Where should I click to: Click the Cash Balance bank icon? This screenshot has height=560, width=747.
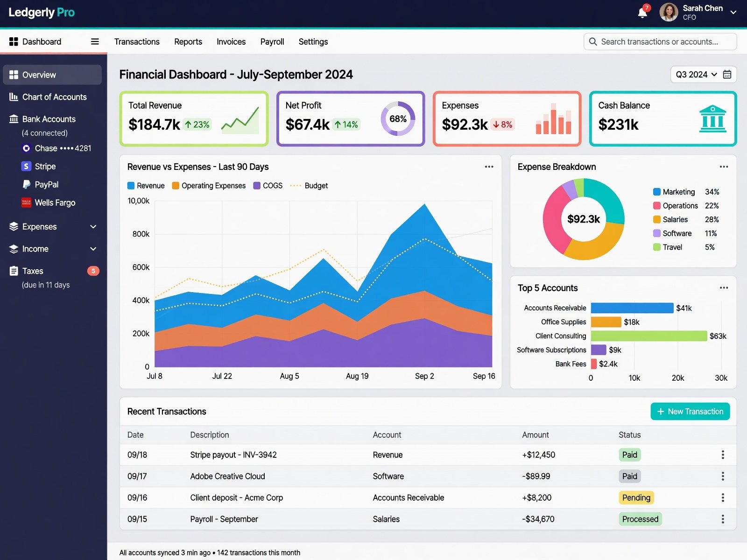tap(713, 119)
